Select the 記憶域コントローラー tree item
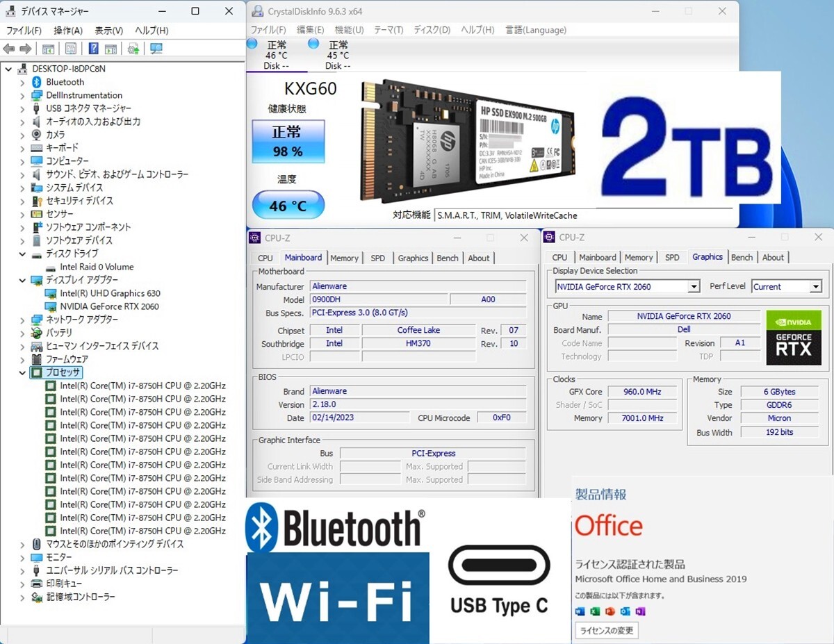This screenshot has width=834, height=644. point(81,597)
